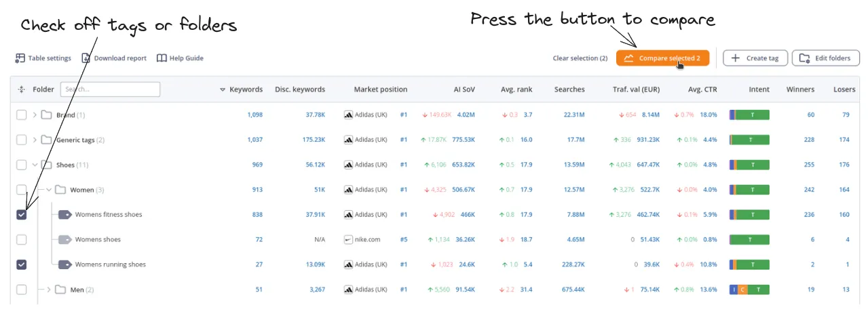Viewport: 868px width, 318px height.
Task: Expand the Men folder chevron
Action: (49, 290)
